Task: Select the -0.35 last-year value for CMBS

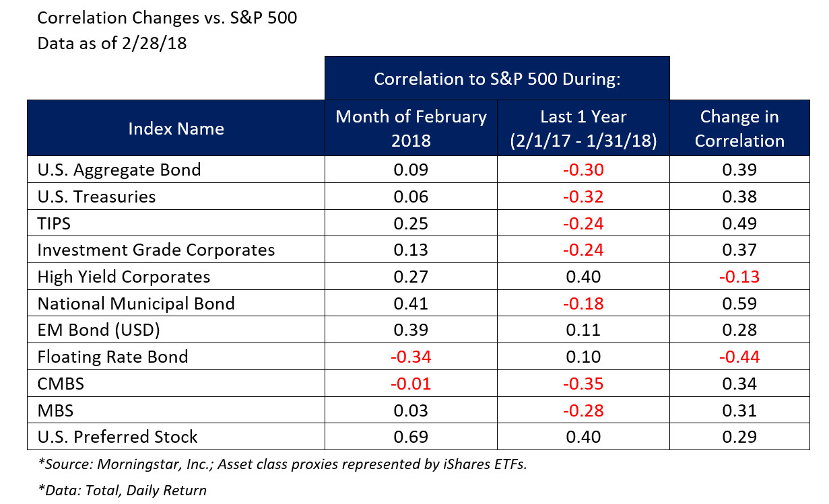Action: (x=583, y=384)
